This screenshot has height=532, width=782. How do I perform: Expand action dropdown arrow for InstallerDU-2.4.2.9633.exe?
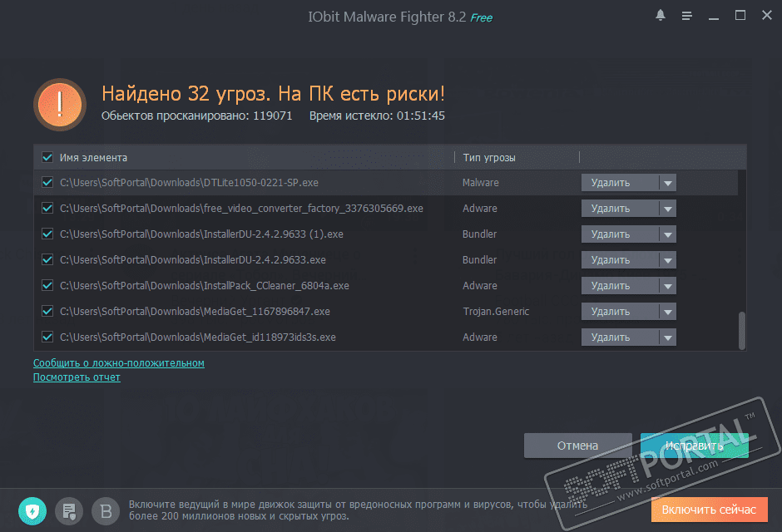tap(668, 260)
